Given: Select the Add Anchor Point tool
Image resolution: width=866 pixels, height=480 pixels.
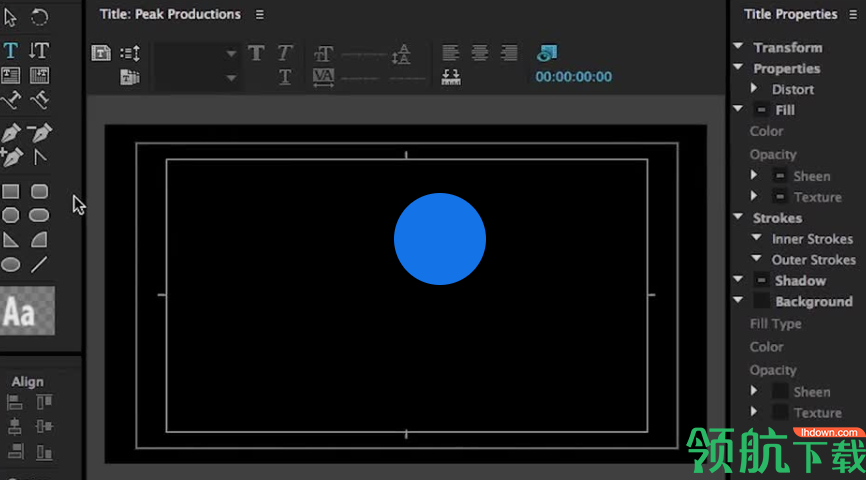Looking at the screenshot, I should pos(11,157).
